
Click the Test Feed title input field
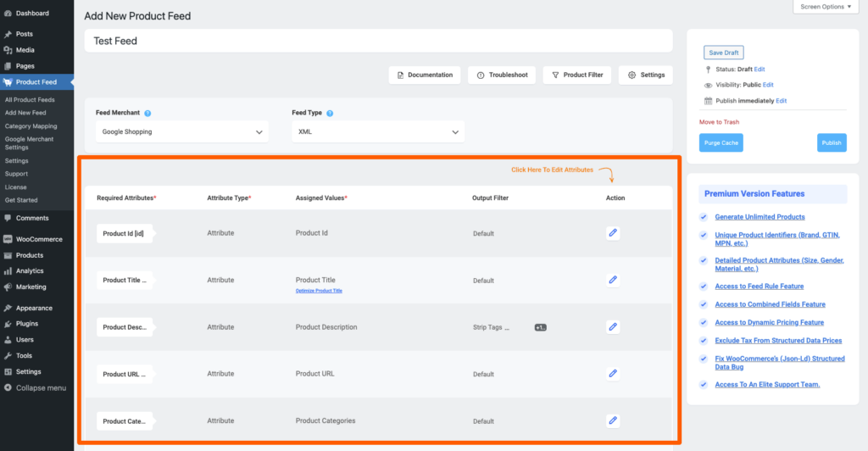pos(378,41)
